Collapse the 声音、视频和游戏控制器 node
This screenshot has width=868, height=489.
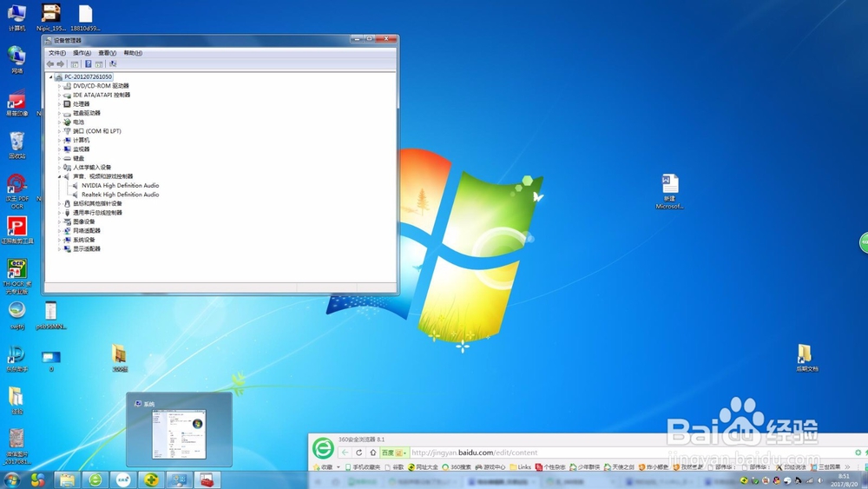click(x=59, y=176)
